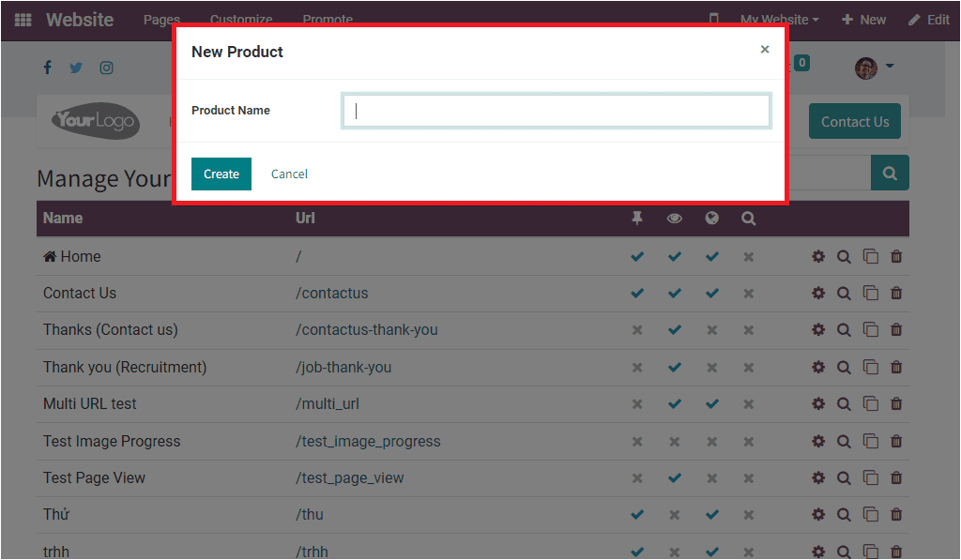Toggle visibility eye for Test Page View
This screenshot has height=560, width=961.
[x=675, y=477]
